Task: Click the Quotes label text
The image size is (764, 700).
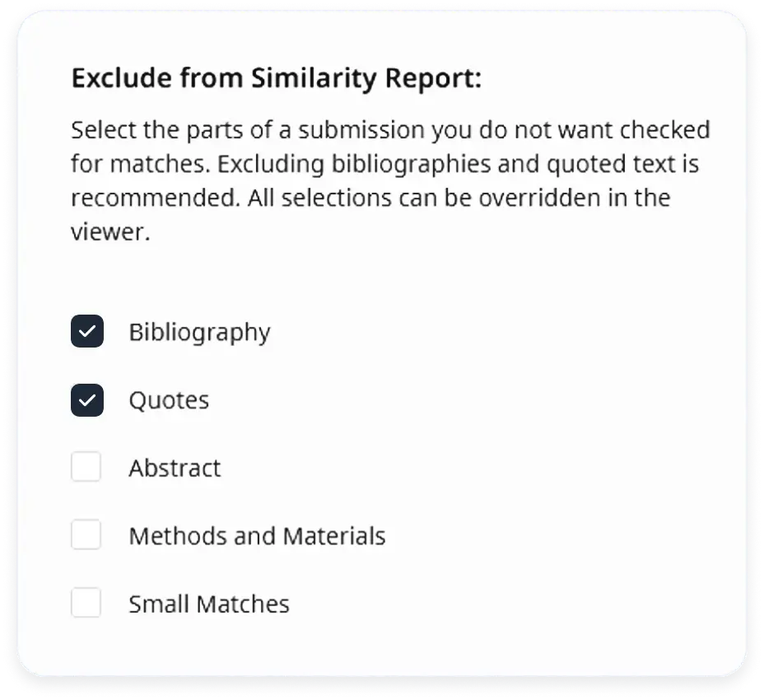Action: [x=168, y=399]
